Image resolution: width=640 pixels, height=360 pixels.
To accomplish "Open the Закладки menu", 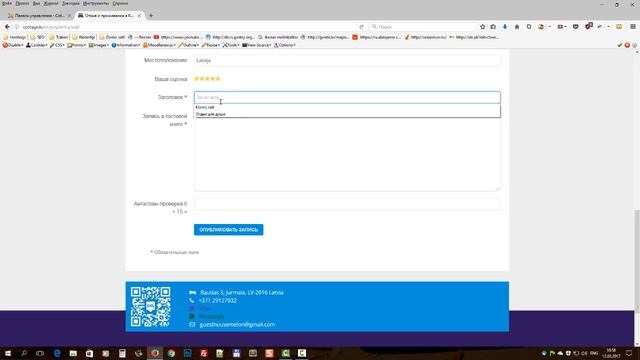I will tap(71, 3).
